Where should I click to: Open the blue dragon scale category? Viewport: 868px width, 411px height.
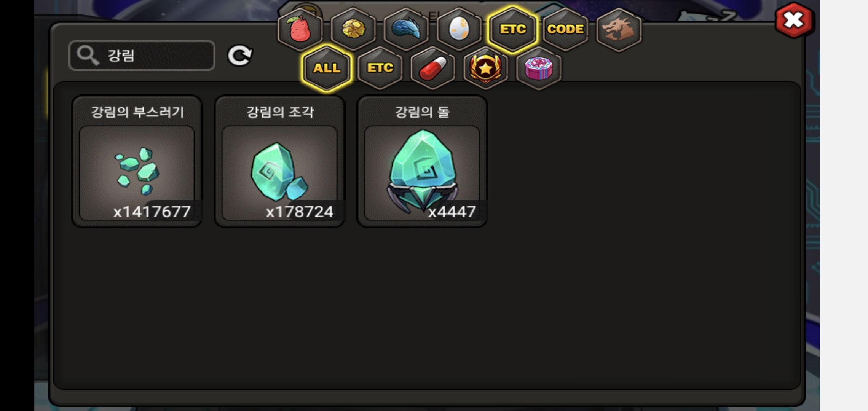point(406,29)
